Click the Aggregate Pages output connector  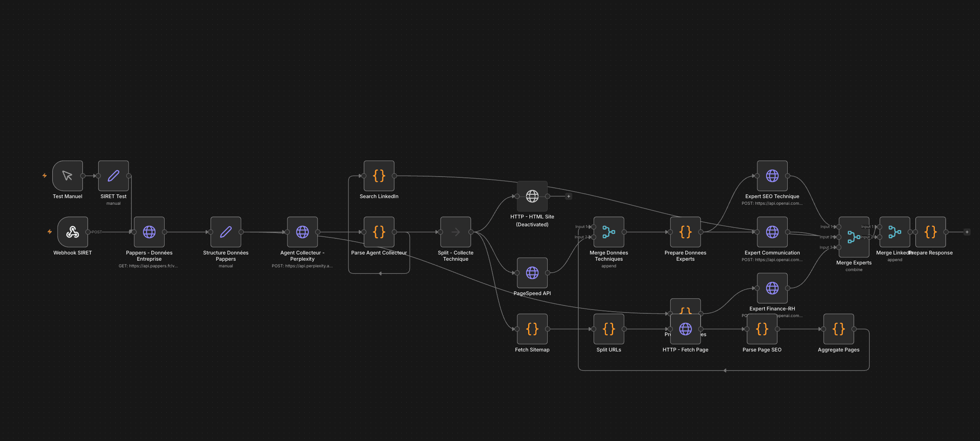(854, 329)
